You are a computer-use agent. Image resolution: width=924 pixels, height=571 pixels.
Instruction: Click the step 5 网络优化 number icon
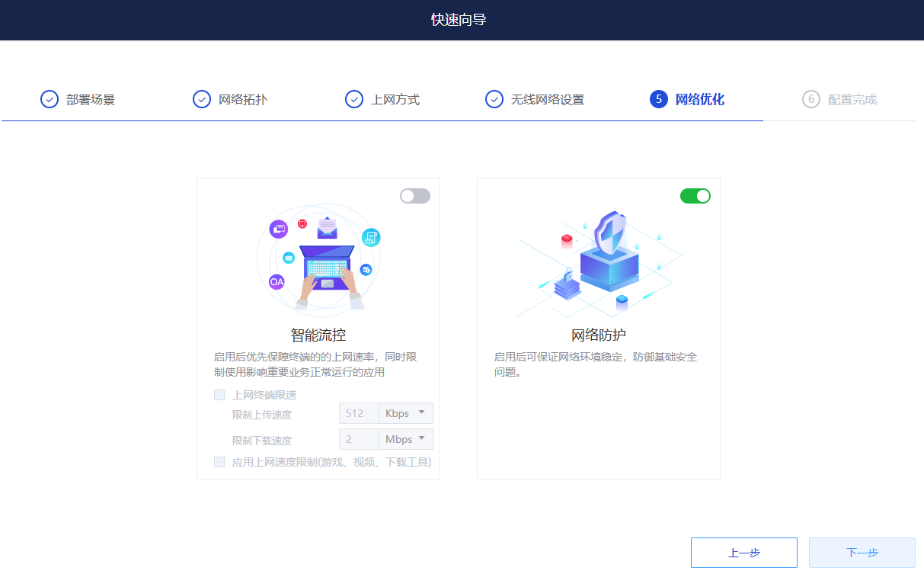659,99
